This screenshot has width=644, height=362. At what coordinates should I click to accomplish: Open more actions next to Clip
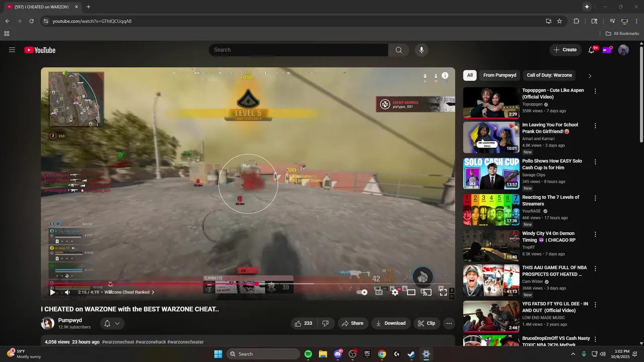[449, 323]
